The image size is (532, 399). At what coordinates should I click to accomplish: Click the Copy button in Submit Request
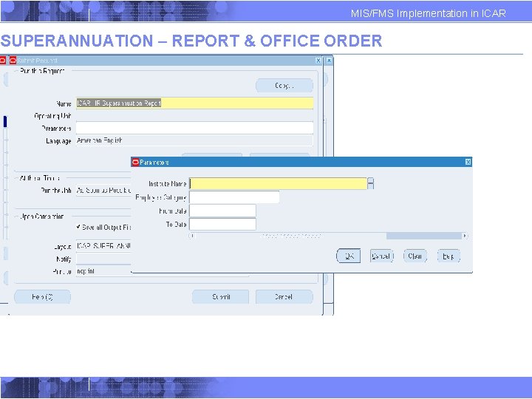(284, 86)
